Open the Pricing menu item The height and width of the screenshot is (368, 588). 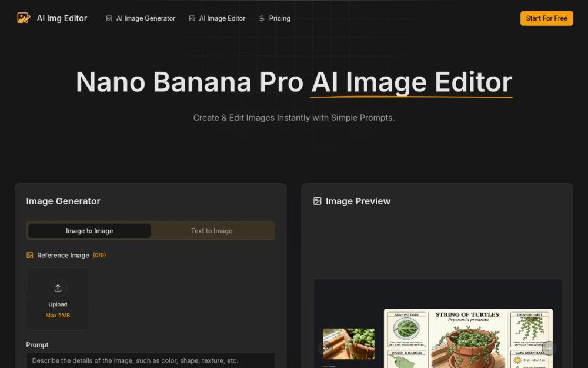point(279,18)
